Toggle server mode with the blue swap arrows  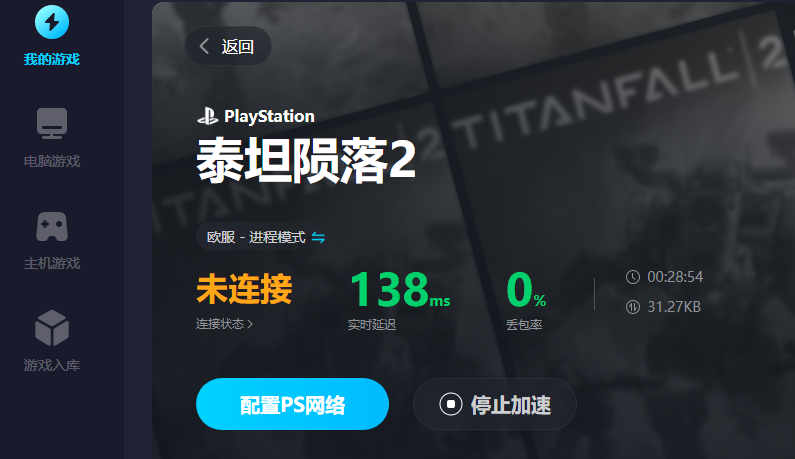[318, 237]
